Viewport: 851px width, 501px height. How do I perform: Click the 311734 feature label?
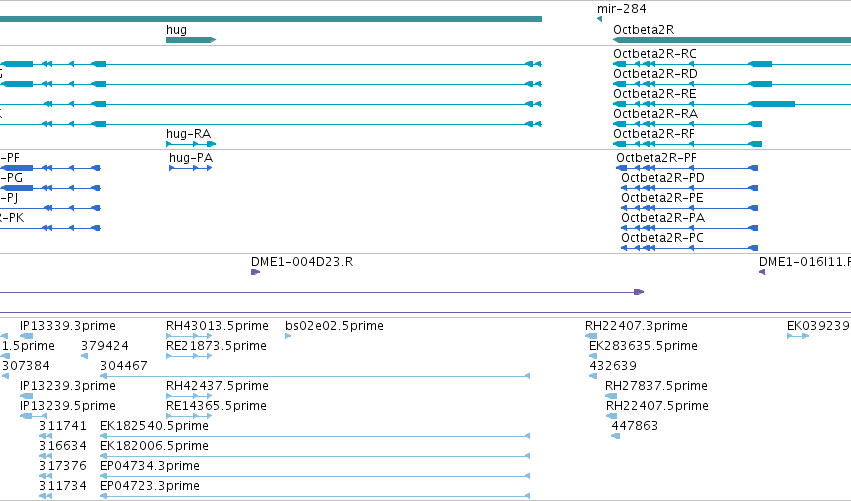click(63, 487)
